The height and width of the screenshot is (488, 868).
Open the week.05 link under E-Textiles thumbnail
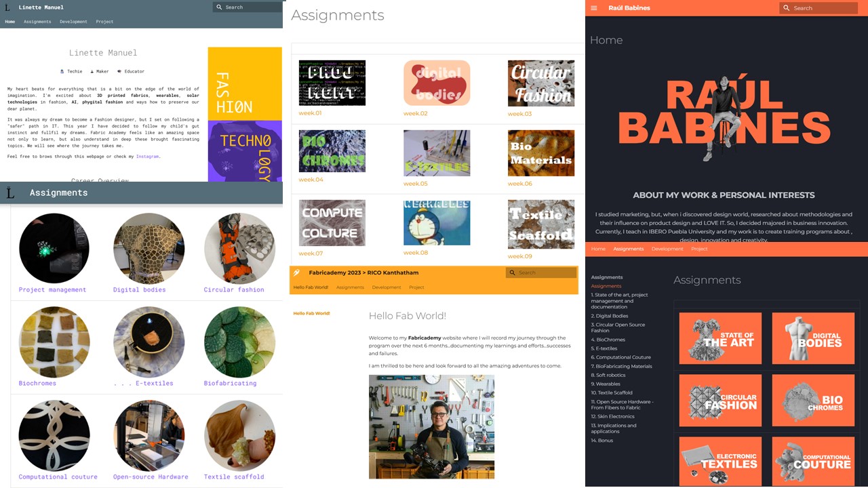[416, 184]
